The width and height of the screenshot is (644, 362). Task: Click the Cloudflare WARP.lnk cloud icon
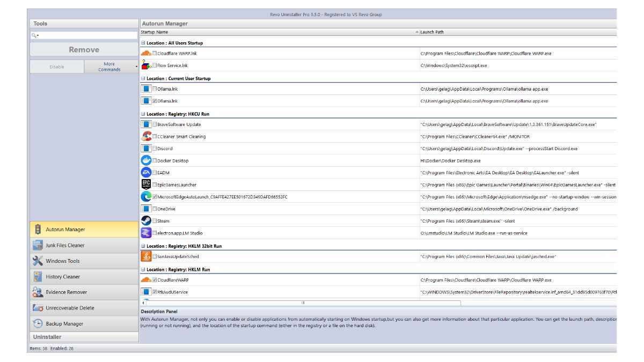click(146, 53)
